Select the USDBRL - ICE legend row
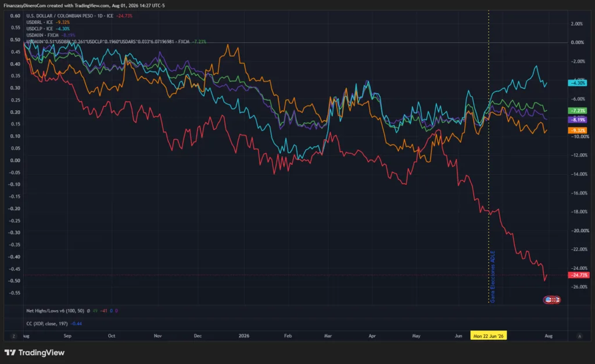Image resolution: width=595 pixels, height=364 pixels. coord(48,23)
